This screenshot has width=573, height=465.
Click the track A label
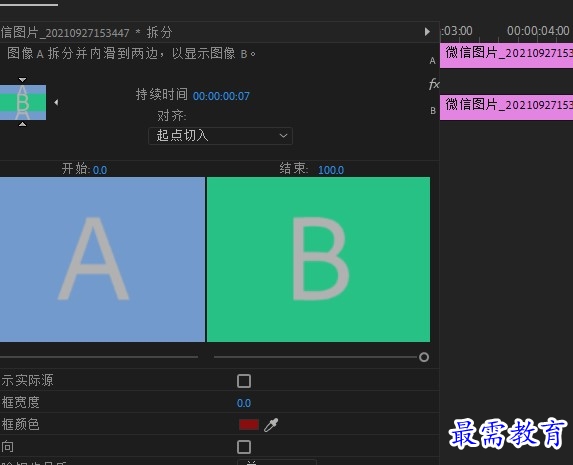click(x=433, y=61)
